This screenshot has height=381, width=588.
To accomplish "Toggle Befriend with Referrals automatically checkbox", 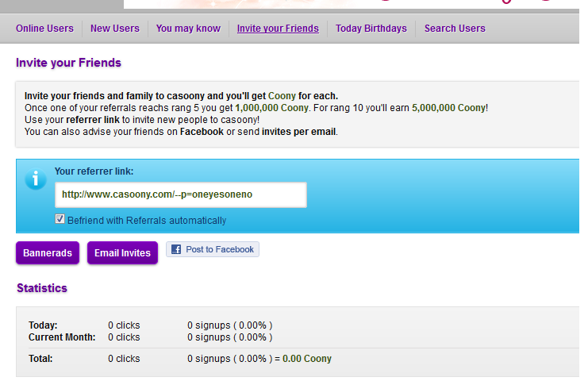I will (60, 219).
